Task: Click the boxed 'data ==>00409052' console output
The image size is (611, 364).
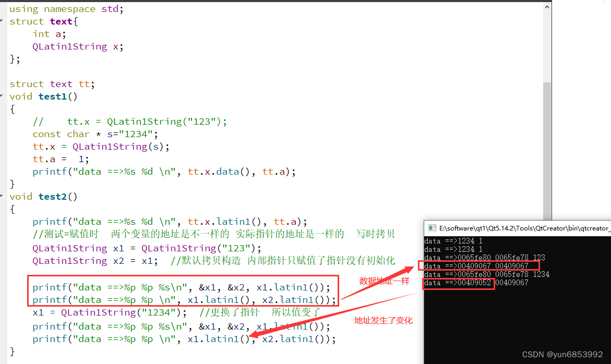Action: [458, 282]
